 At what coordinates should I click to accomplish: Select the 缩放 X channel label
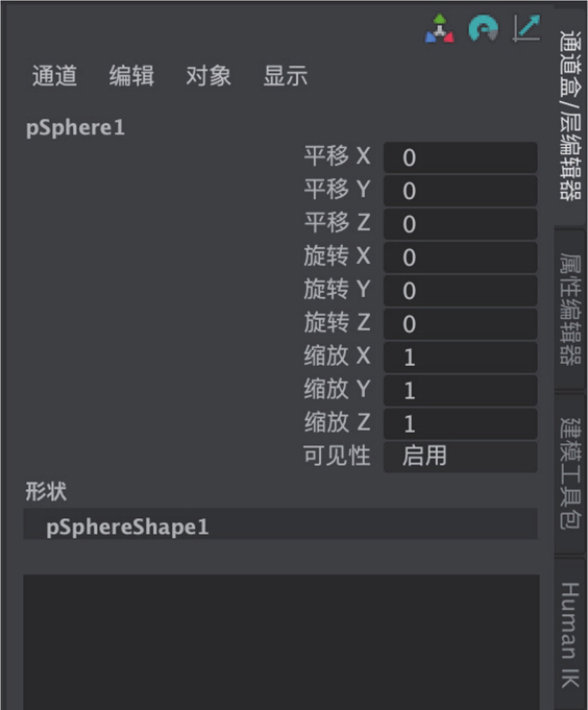(x=337, y=356)
